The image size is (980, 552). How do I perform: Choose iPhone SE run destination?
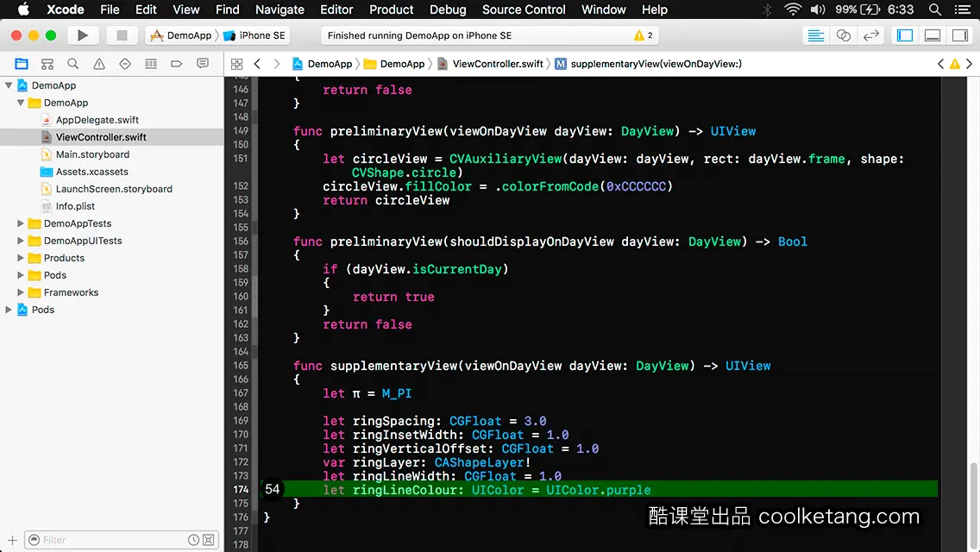[x=254, y=35]
